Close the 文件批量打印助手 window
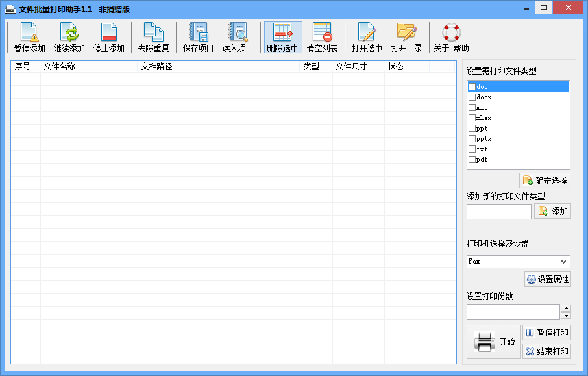 (x=568, y=8)
